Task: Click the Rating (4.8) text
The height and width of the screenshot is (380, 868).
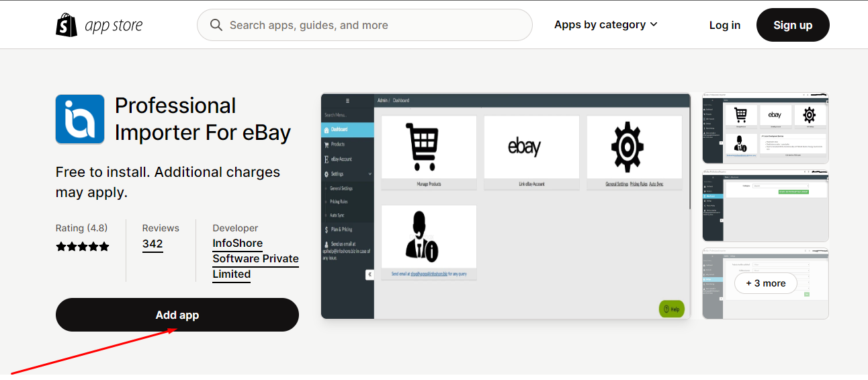Action: (x=82, y=228)
